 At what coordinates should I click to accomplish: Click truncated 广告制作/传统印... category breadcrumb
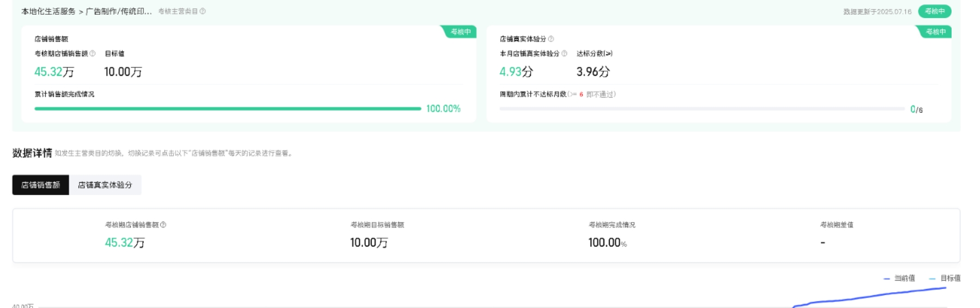(118, 11)
